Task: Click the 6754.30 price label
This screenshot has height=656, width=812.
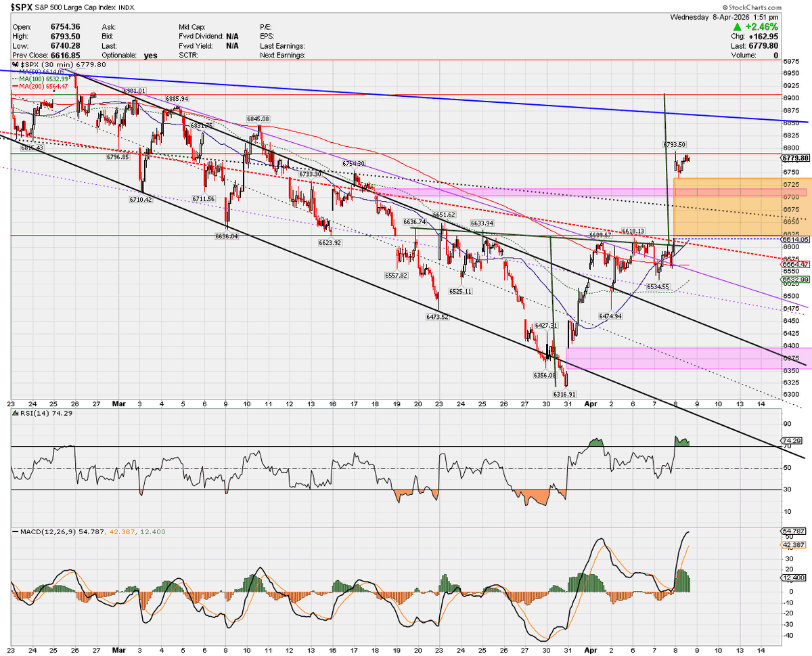Action: pyautogui.click(x=353, y=164)
